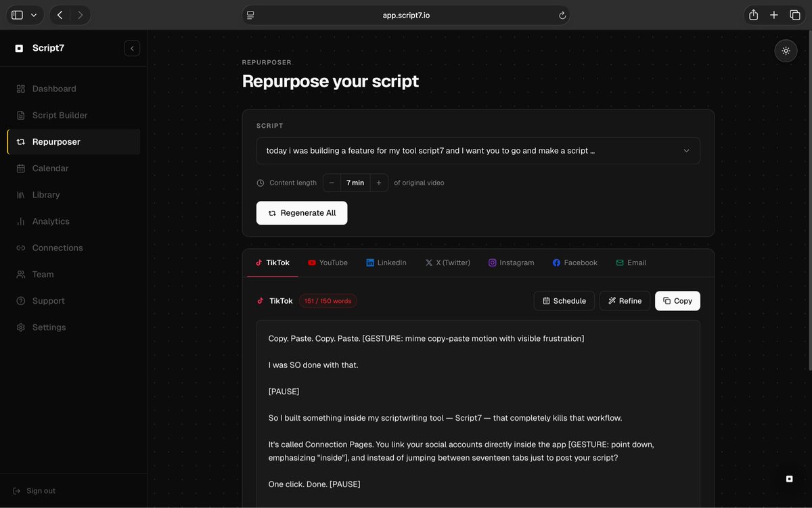Reload the page in browser
Viewport: 812px width, 508px height.
(x=562, y=15)
